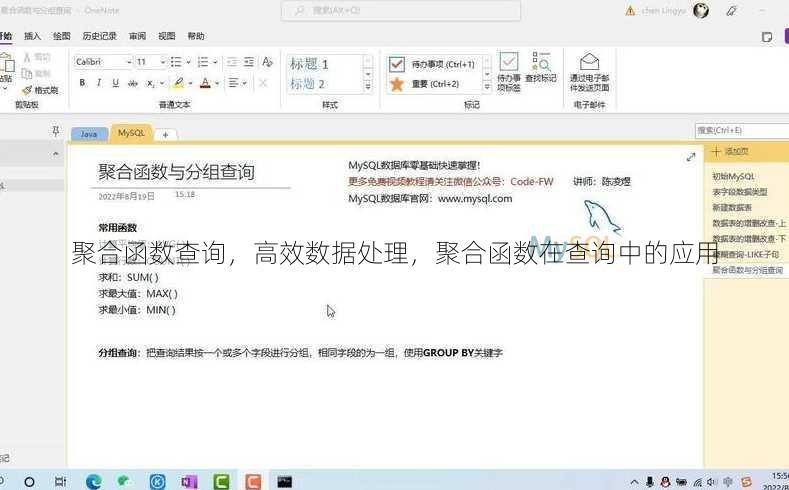Toggle underline formatting
The image size is (789, 490).
116,83
